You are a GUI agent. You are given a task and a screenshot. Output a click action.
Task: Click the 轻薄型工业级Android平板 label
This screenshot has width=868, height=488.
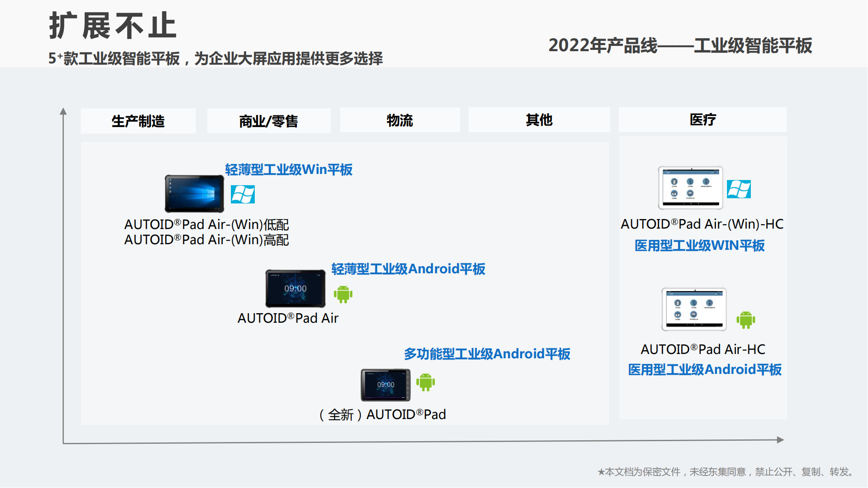tap(408, 269)
